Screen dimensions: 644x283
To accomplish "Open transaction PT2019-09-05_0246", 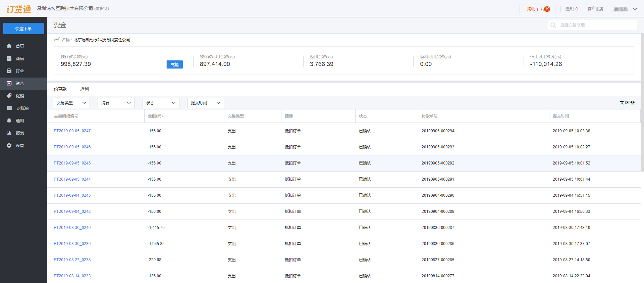I will tap(72, 147).
